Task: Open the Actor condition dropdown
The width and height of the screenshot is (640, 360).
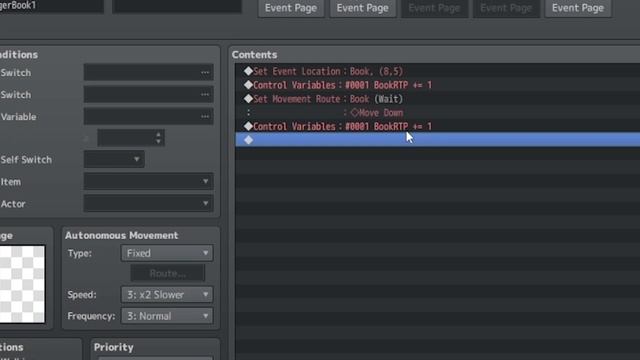Action: click(x=149, y=203)
